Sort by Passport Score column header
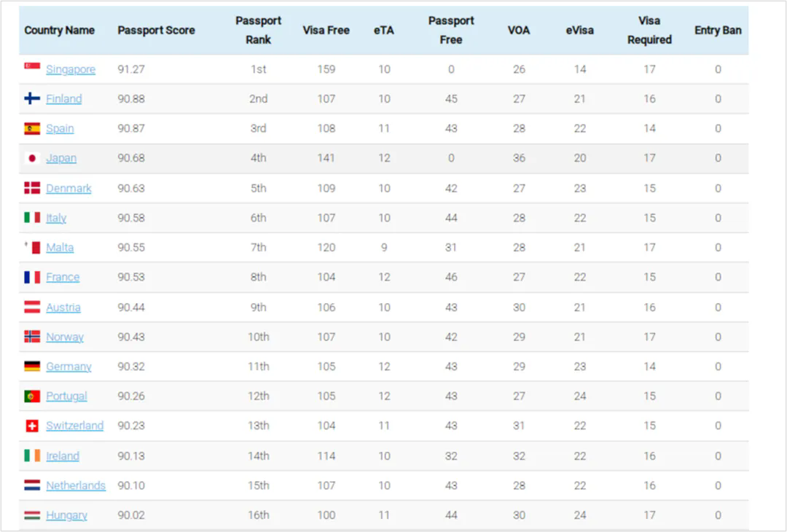This screenshot has width=787, height=532. (x=156, y=30)
